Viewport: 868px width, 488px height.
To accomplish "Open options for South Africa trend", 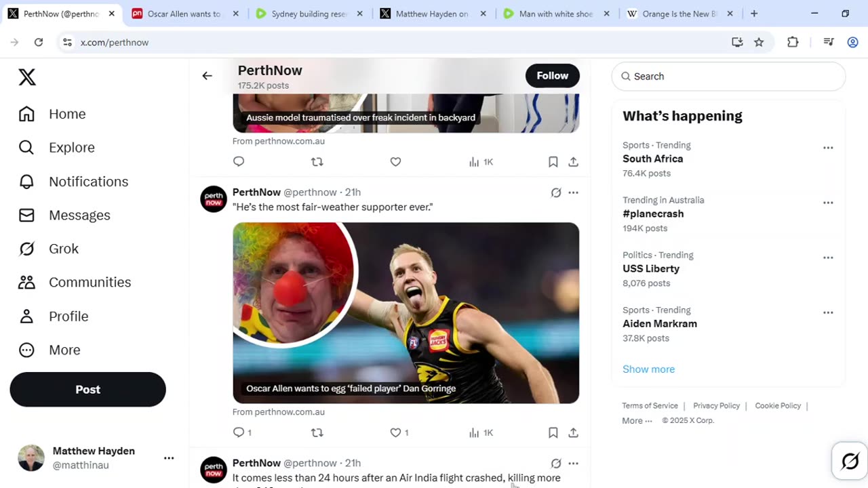I will tap(828, 148).
